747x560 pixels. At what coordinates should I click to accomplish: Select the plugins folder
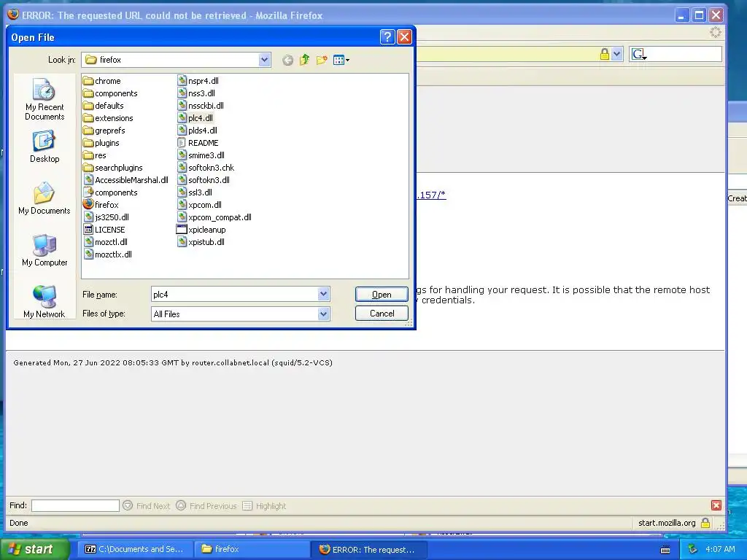tap(101, 143)
